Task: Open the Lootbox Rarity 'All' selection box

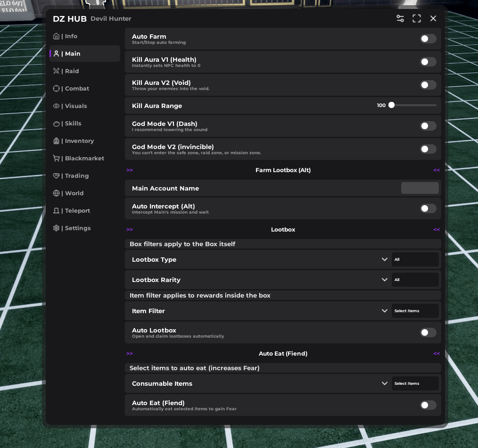Action: [x=415, y=280]
